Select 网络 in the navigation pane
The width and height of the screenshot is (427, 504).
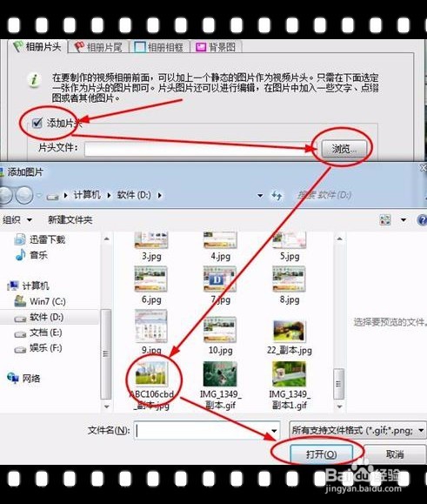point(23,378)
